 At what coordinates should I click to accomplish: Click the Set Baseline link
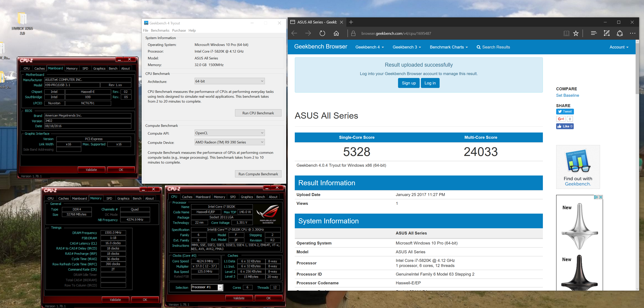click(x=567, y=95)
